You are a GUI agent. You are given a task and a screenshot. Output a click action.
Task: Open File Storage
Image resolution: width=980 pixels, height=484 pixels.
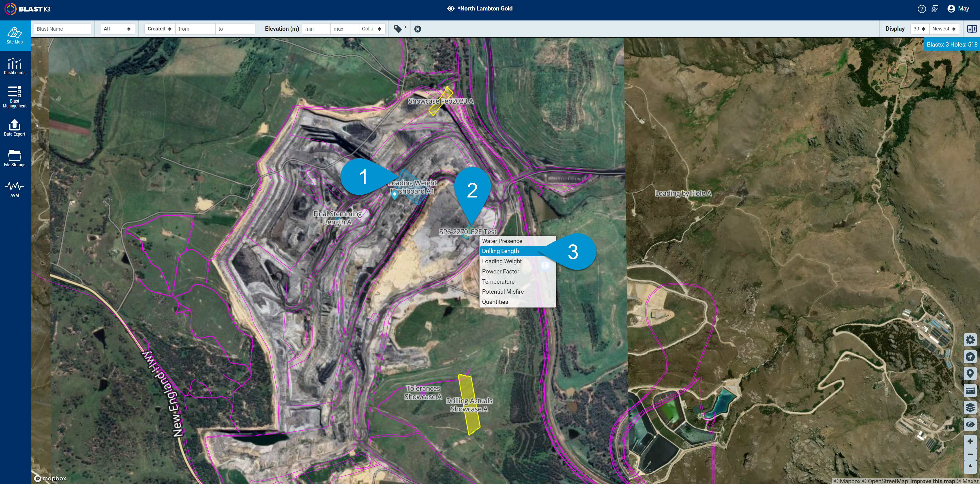(15, 158)
